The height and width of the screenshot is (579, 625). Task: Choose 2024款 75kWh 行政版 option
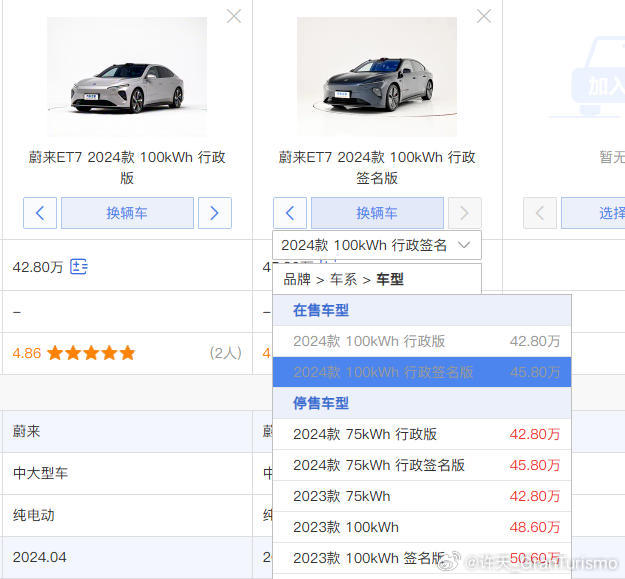[x=422, y=434]
